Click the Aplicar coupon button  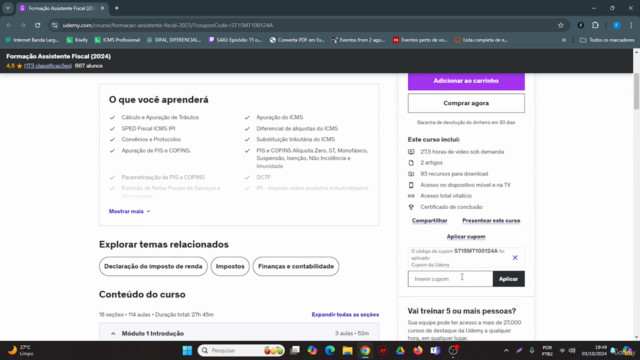pyautogui.click(x=509, y=279)
